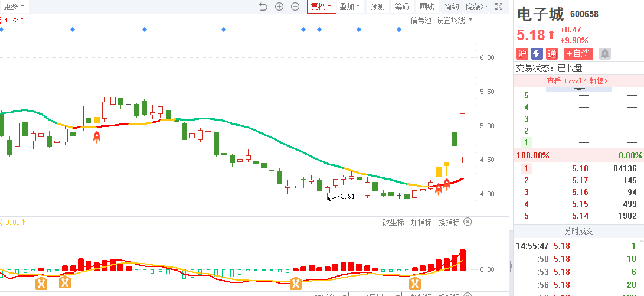The width and height of the screenshot is (644, 296).
Task: Click the second orange X signal marker
Action: (64, 282)
